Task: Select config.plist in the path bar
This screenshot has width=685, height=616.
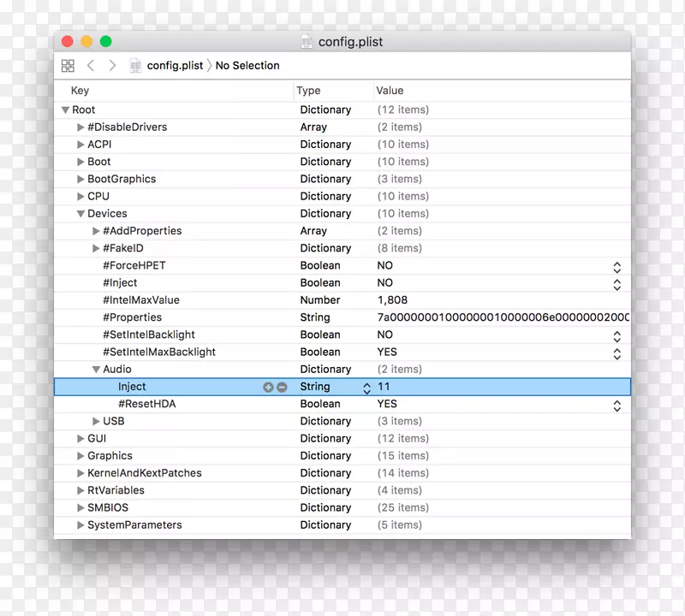Action: click(x=175, y=66)
